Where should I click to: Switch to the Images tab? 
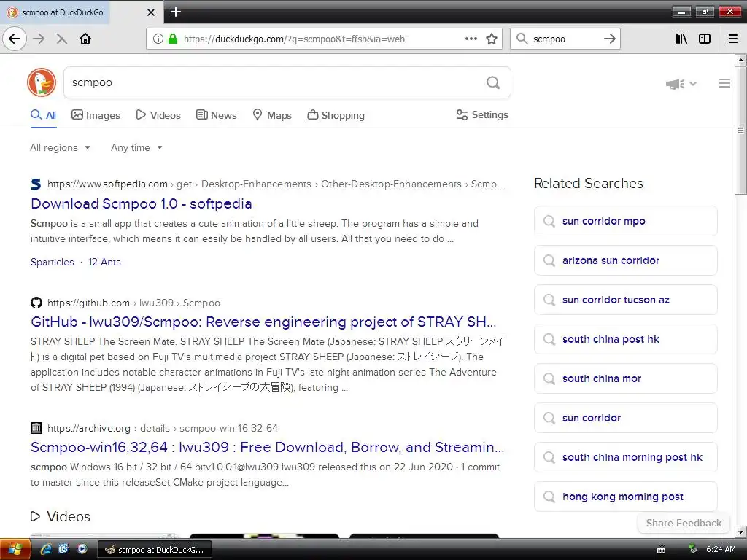tap(96, 115)
